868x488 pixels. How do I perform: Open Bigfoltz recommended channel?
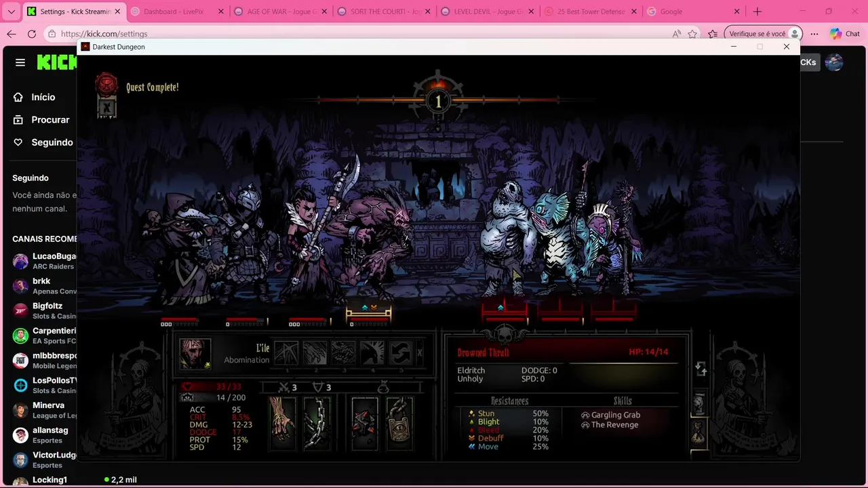coord(44,310)
